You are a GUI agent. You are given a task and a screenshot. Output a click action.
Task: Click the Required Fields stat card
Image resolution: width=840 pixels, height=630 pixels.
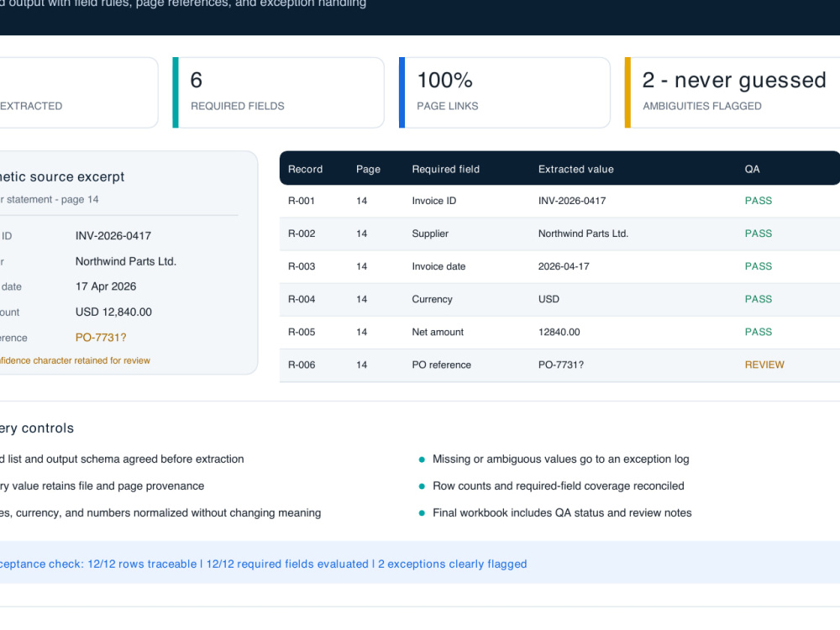pos(279,92)
